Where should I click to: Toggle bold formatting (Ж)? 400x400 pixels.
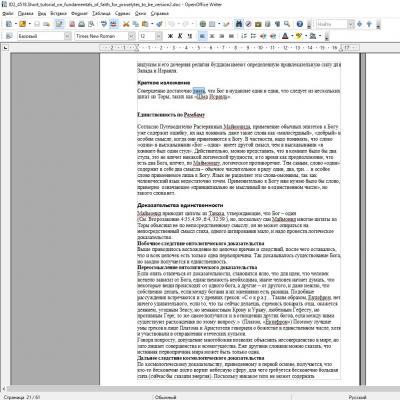tap(170, 36)
